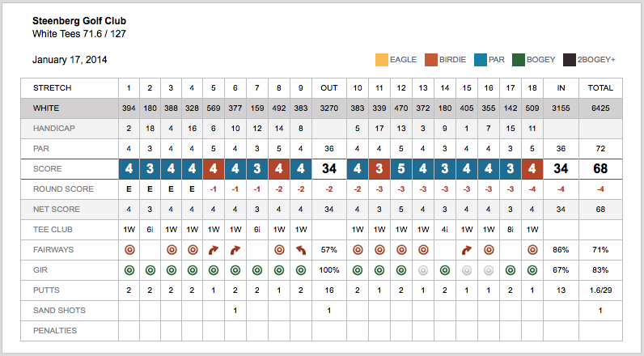Click the fairway hit icon for hole 1
The width and height of the screenshot is (644, 356).
tap(129, 250)
